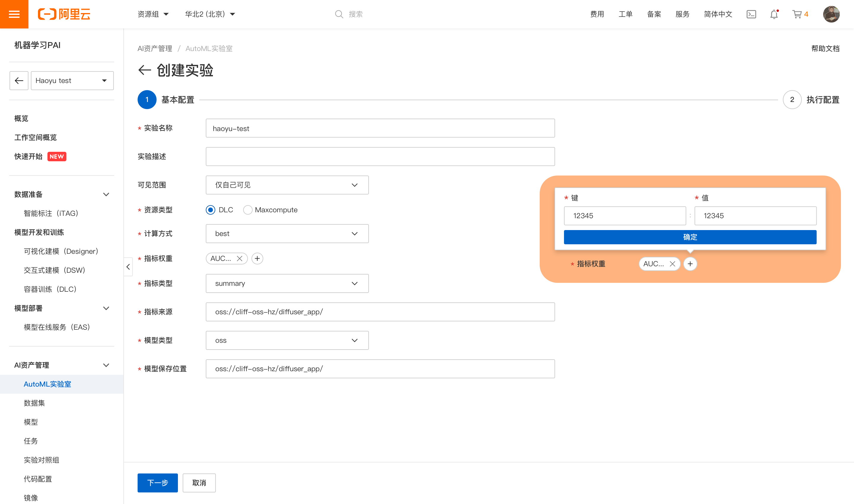
Task: Remove the AUC tag in the 指标权重 form row
Action: coord(240,259)
